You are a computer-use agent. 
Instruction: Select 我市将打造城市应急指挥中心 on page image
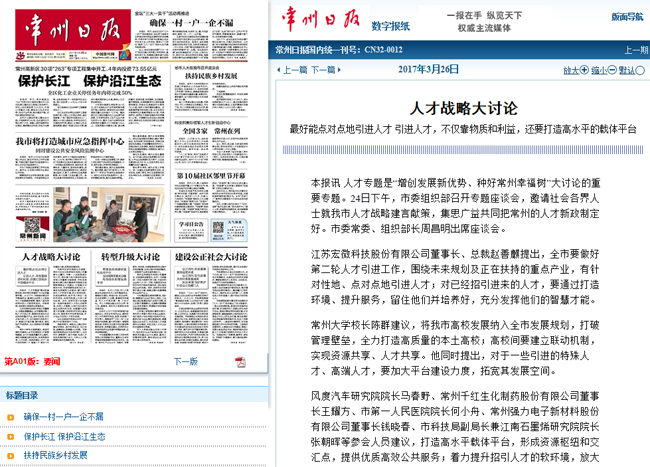pyautogui.click(x=69, y=141)
